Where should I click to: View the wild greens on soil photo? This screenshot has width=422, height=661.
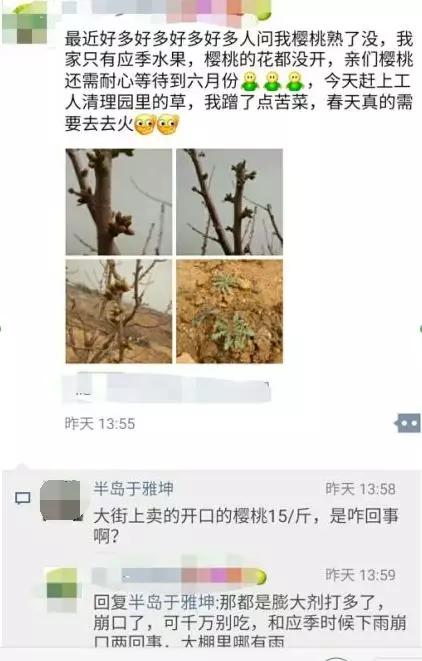click(229, 311)
